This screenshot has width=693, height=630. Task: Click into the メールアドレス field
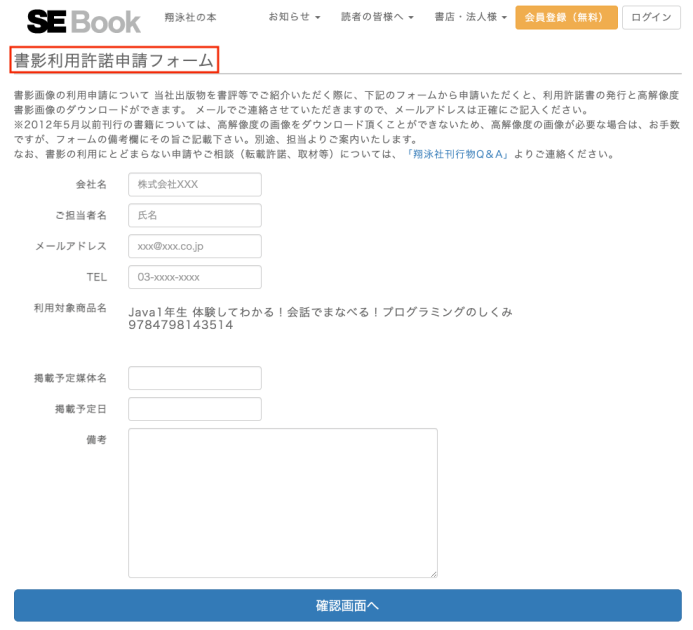[x=195, y=246]
